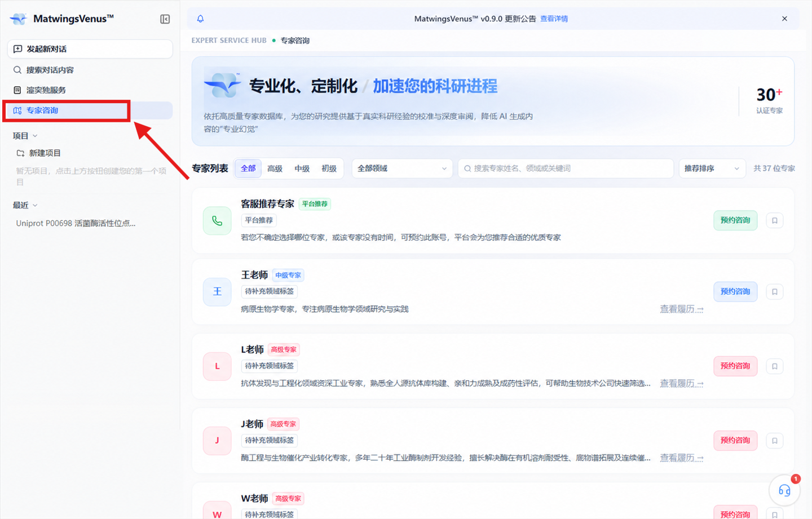Open the 全部领域 dropdown

402,168
